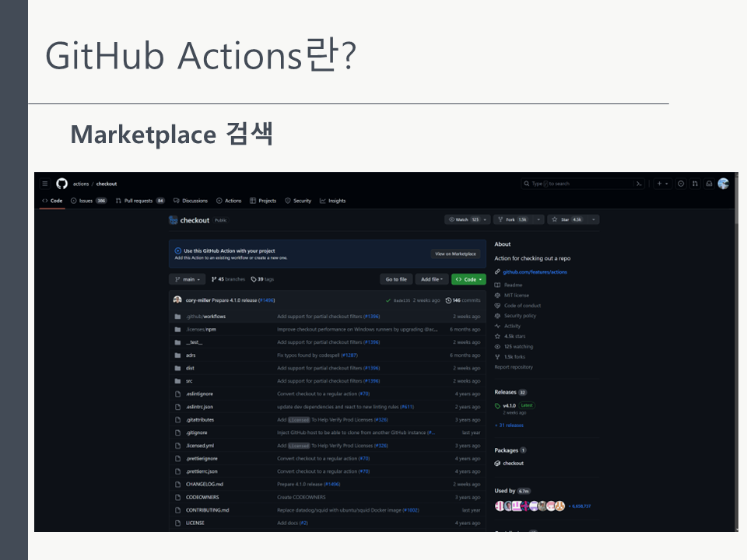The height and width of the screenshot is (560, 747).
Task: Open the Activity link in About
Action: pos(508,326)
